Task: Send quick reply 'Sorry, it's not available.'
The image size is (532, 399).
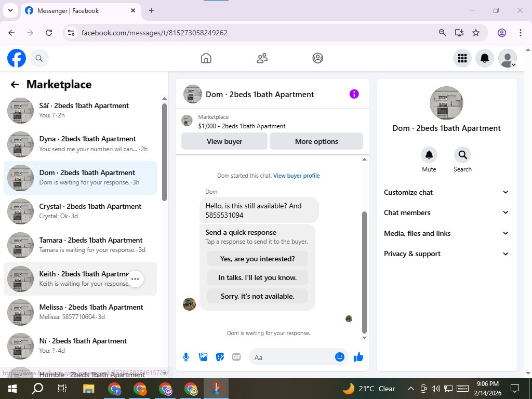Action: [x=258, y=296]
